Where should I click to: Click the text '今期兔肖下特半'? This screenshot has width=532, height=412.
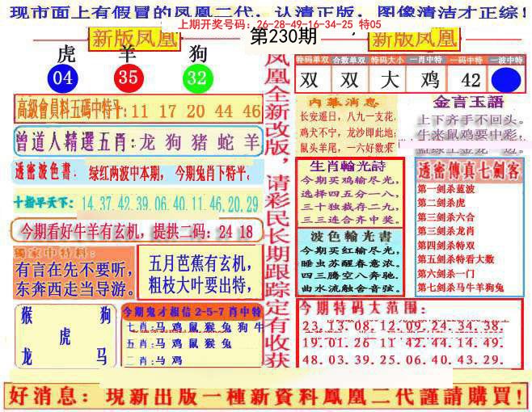(213, 173)
